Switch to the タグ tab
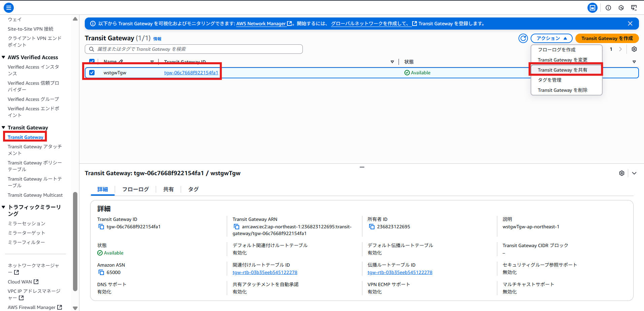 pyautogui.click(x=193, y=189)
